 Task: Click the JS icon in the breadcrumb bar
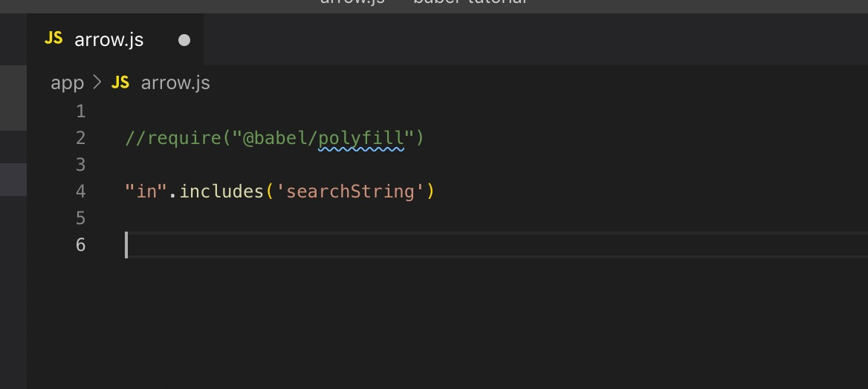tap(120, 82)
